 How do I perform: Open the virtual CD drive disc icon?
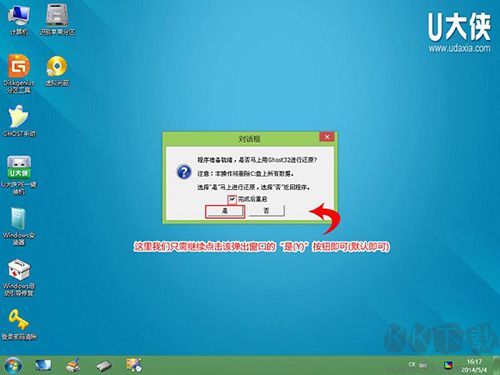(57, 71)
